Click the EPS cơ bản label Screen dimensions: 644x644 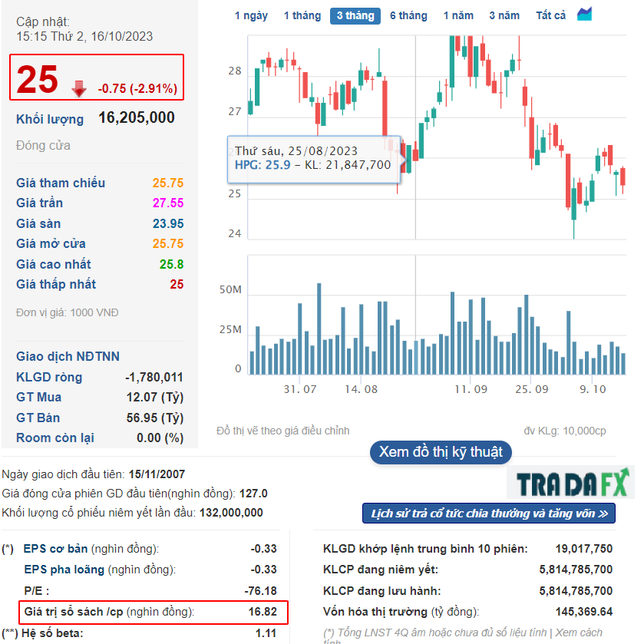(x=55, y=549)
